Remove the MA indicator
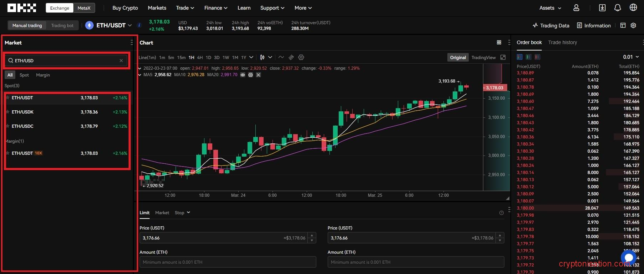644x274 pixels. [259, 75]
